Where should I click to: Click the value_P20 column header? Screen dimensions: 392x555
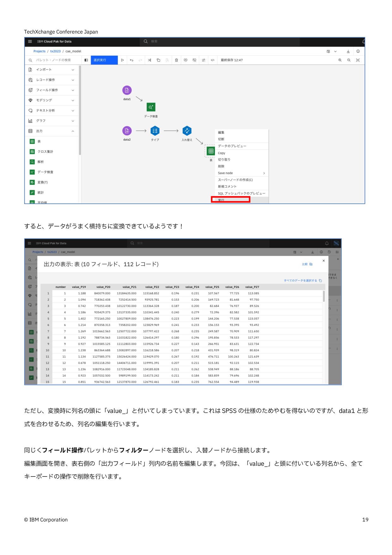coord(103,287)
